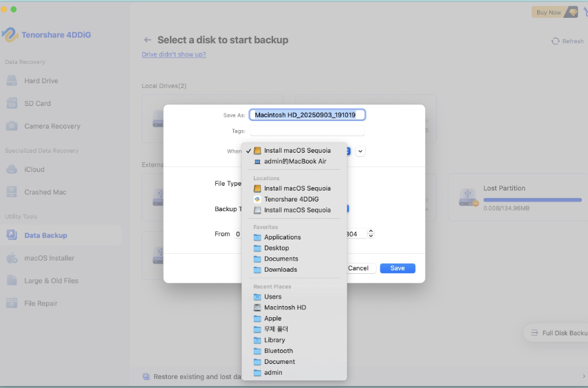Choose the 무제 폴더 folder
Screen dimensions: 588x388
(x=294, y=329)
